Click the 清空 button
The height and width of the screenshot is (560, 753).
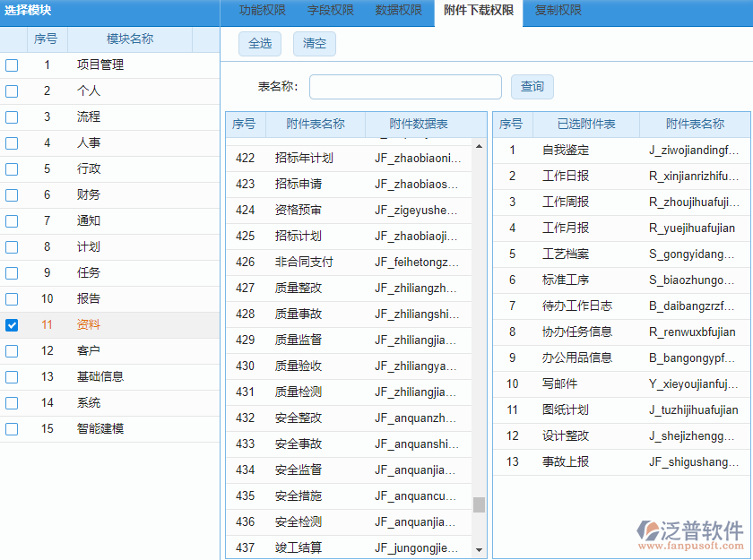coord(314,43)
